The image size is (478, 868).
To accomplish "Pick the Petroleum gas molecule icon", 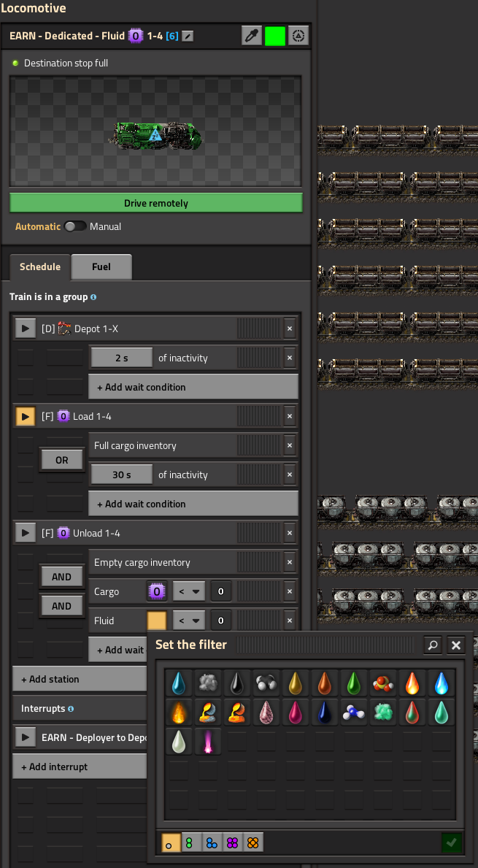I will click(266, 683).
